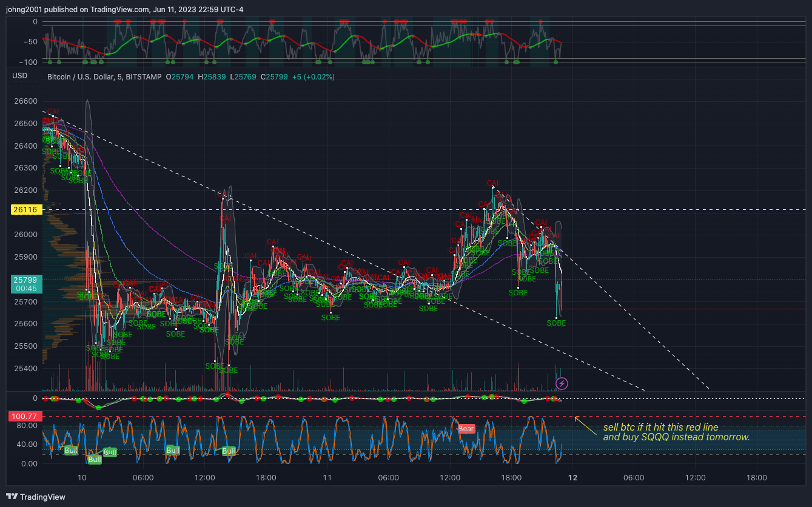Click the 40.00 oscillator axis label
Viewport: 812px width, 507px height.
tap(27, 445)
